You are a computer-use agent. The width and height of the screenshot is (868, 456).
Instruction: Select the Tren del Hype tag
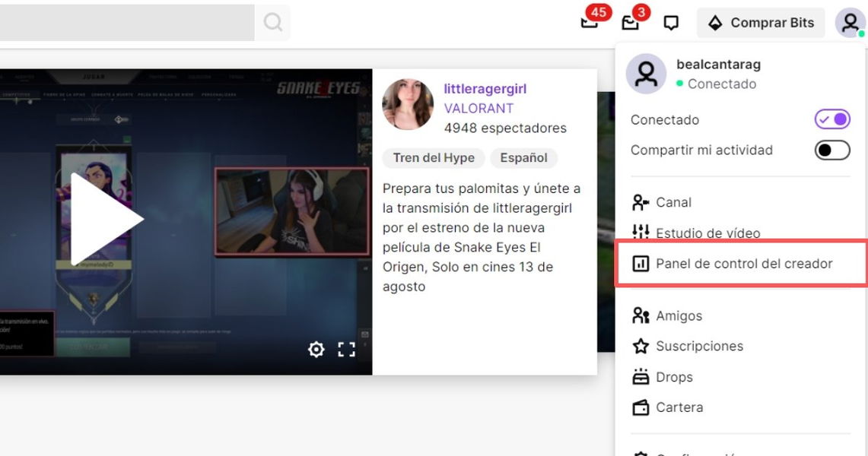click(x=434, y=158)
